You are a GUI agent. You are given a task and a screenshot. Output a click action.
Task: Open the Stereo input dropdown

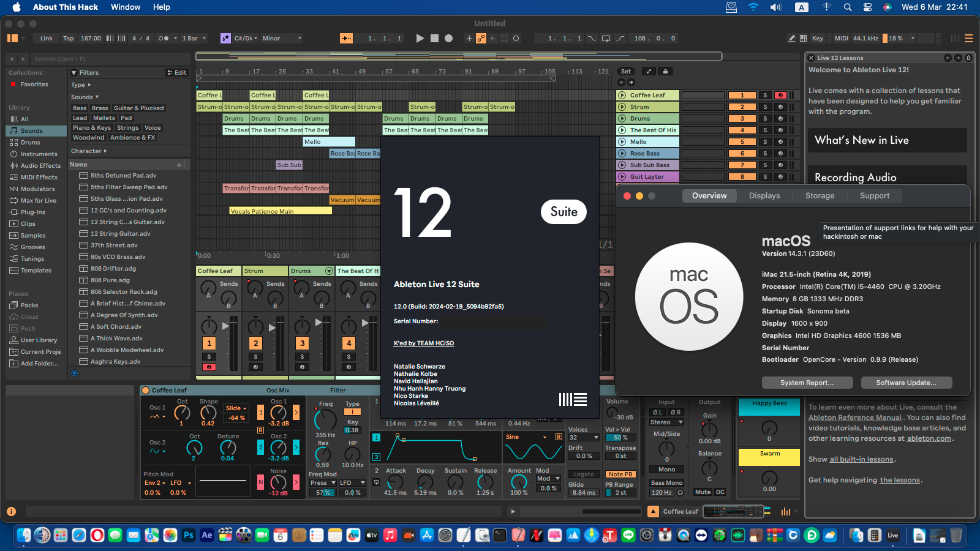coord(666,422)
